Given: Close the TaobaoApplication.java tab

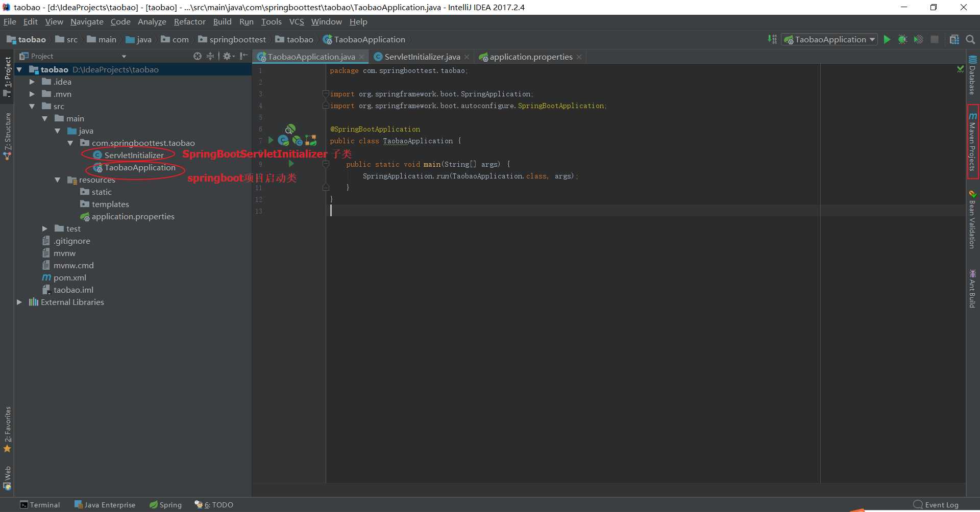Looking at the screenshot, I should (361, 57).
